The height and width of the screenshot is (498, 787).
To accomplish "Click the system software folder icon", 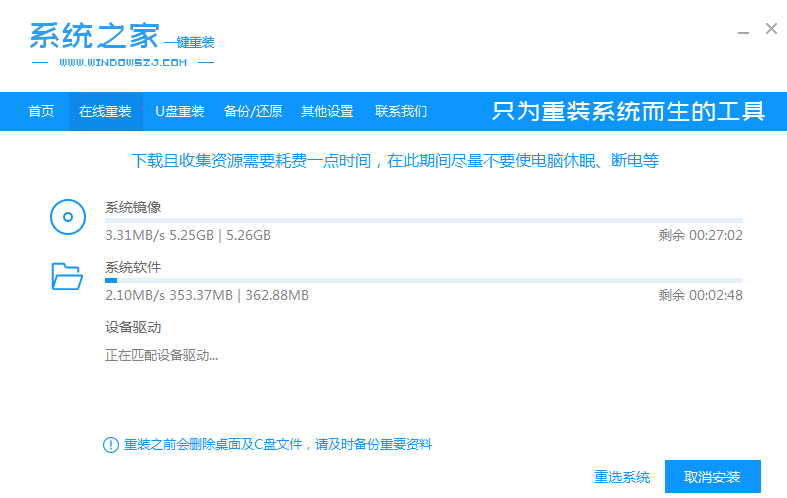I will (x=67, y=277).
